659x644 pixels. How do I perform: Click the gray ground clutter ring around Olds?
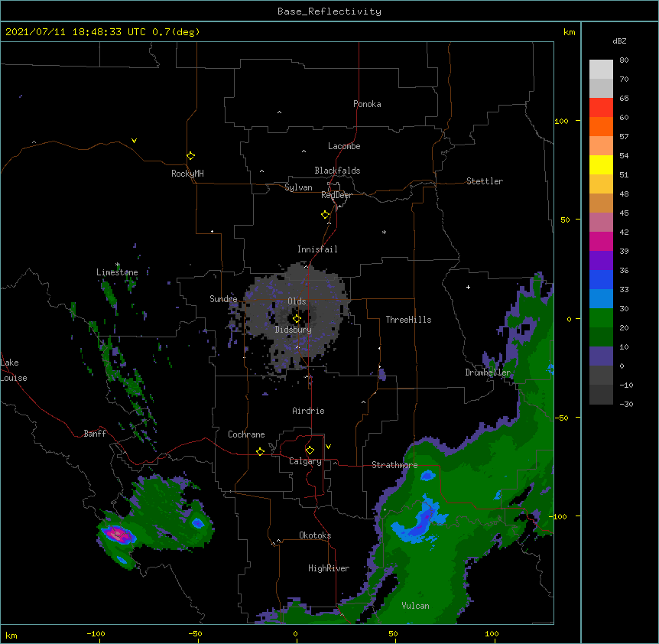[298, 318]
